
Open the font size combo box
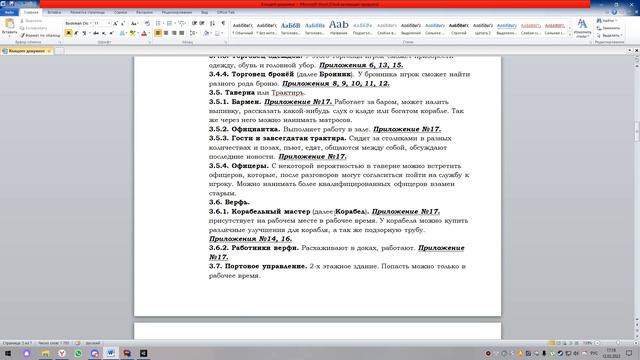102,24
